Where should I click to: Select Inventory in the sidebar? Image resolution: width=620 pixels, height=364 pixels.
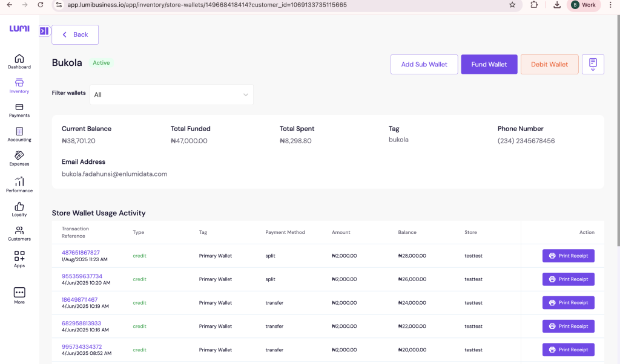tap(19, 83)
